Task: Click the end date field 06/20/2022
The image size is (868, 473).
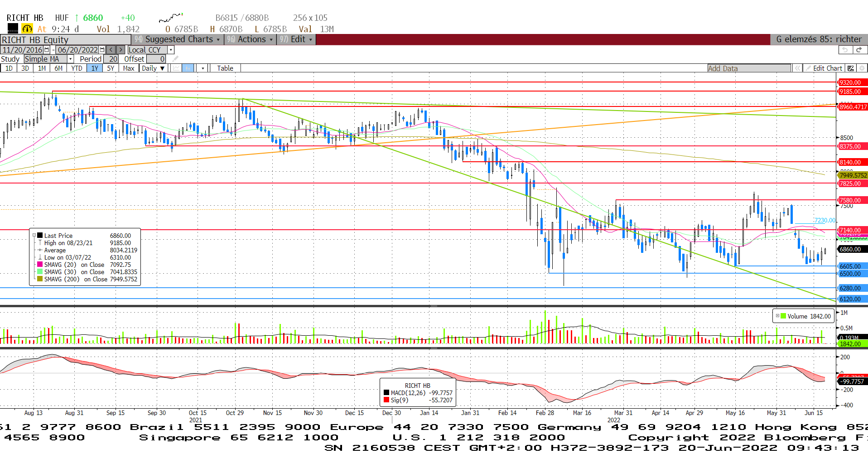Action: [x=77, y=50]
